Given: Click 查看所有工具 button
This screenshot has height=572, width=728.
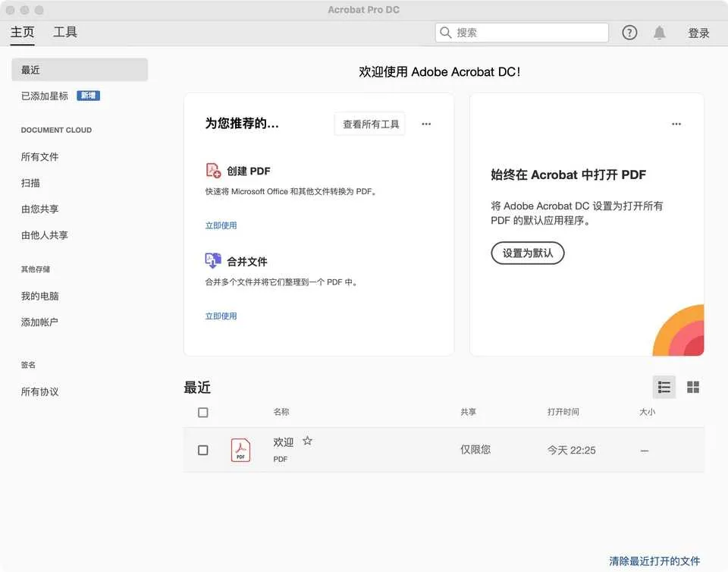Looking at the screenshot, I should pyautogui.click(x=370, y=124).
